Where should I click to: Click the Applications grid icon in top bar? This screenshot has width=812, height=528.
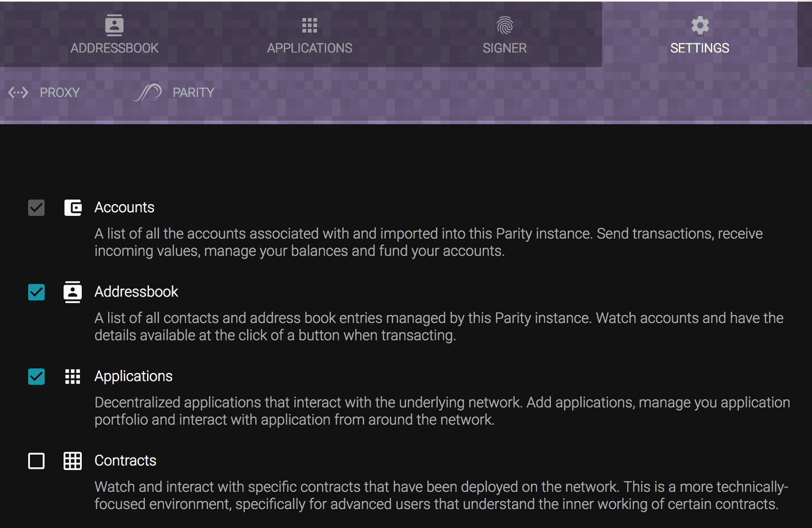310,25
